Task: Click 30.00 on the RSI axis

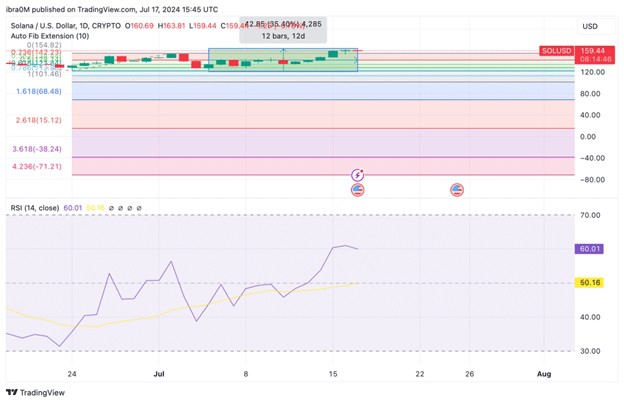Action: click(591, 351)
